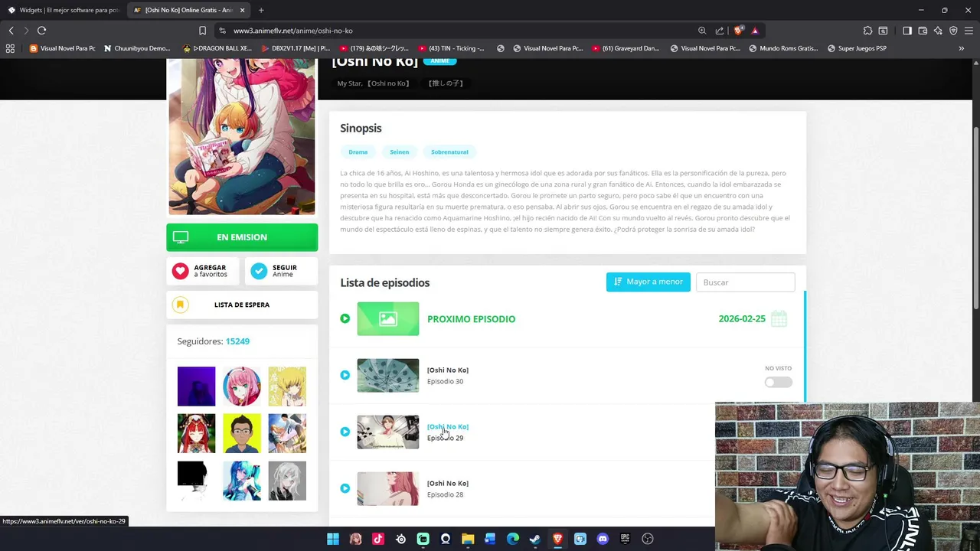
Task: Open Discord from the taskbar
Action: pos(603,539)
